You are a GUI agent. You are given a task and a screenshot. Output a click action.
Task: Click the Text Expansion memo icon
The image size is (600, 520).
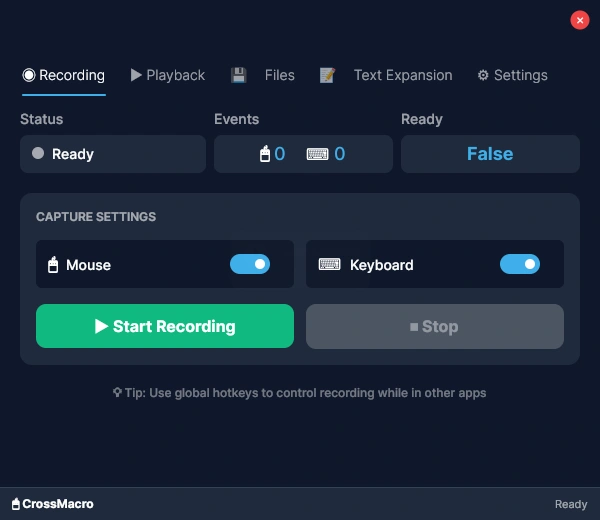[x=327, y=75]
